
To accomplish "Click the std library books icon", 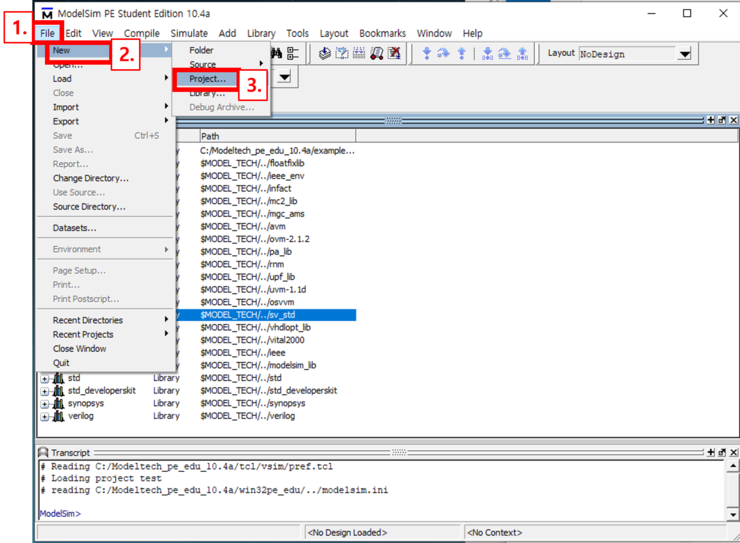I will 59,378.
